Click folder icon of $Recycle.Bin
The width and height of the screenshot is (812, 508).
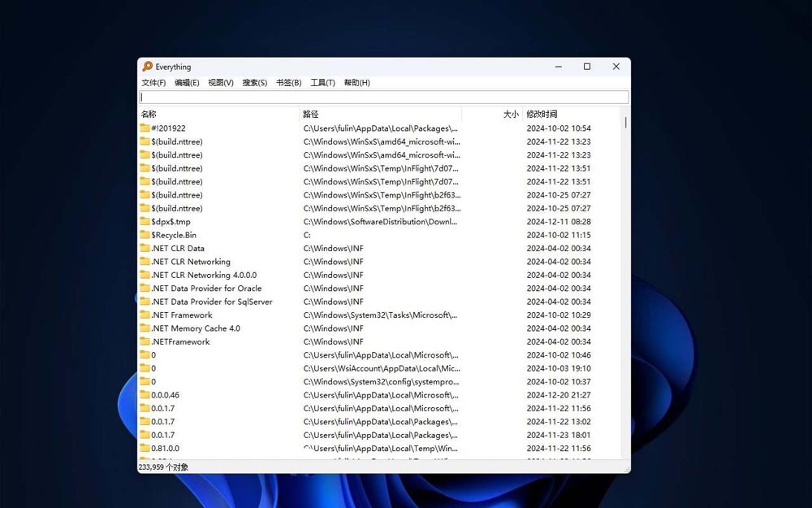coord(145,235)
